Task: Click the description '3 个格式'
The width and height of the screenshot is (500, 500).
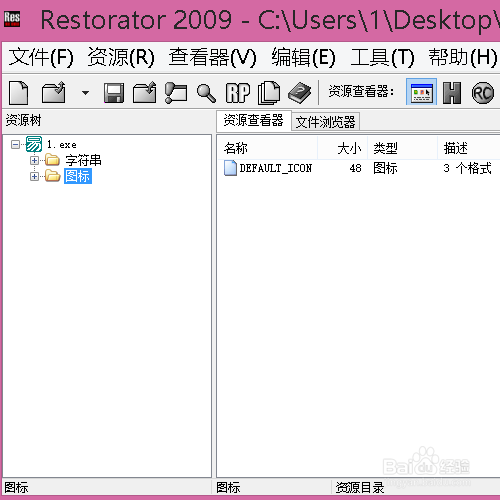Action: point(467,168)
